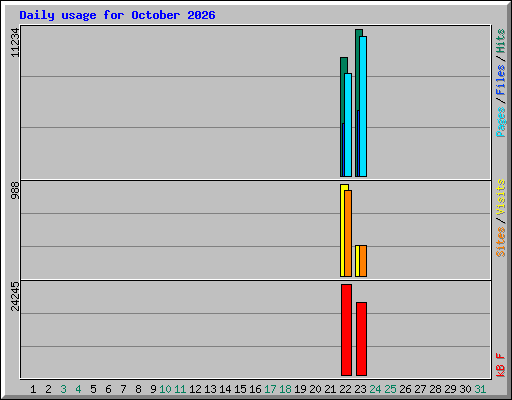Click day label 22 on the x-axis
This screenshot has width=512, height=400.
345,389
